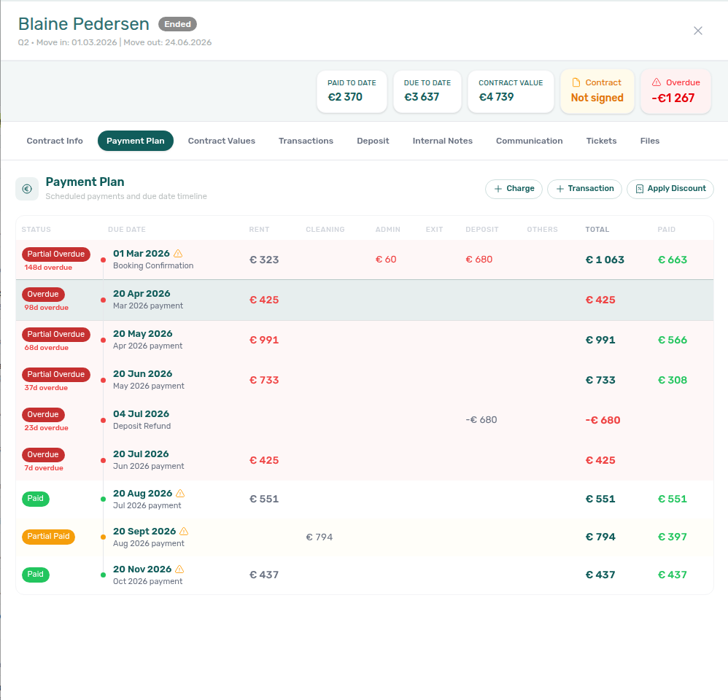Click the warning icon next to 01 Mar 2026
Screen dimensions: 728x700
[178, 254]
